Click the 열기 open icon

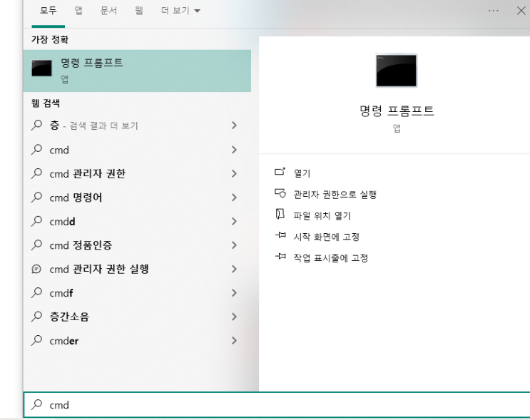[x=280, y=171]
